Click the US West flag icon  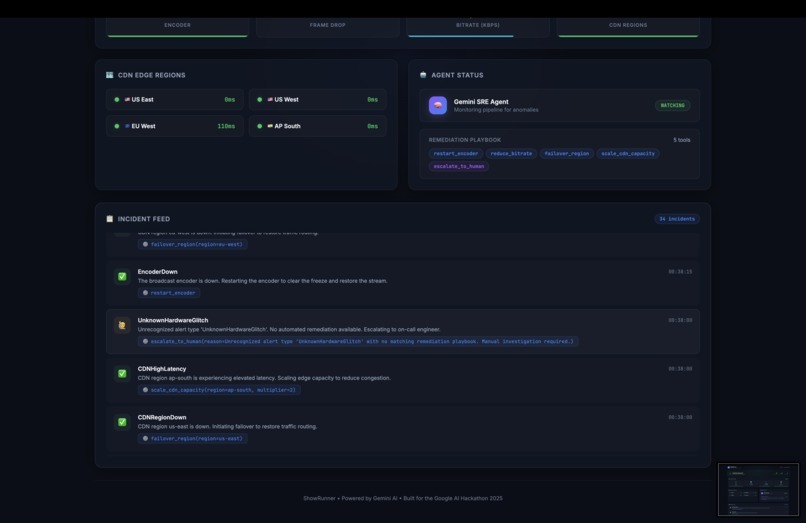tap(270, 100)
